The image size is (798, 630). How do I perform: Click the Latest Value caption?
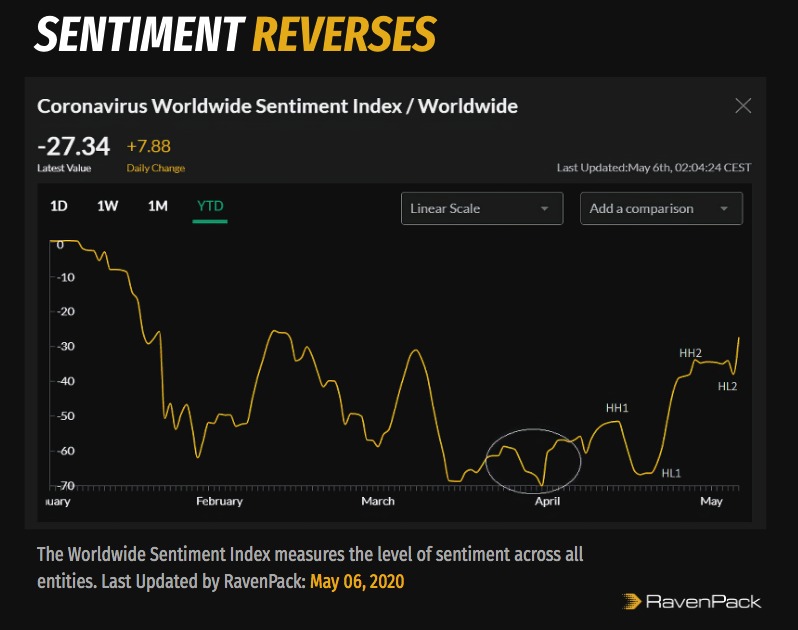64,168
